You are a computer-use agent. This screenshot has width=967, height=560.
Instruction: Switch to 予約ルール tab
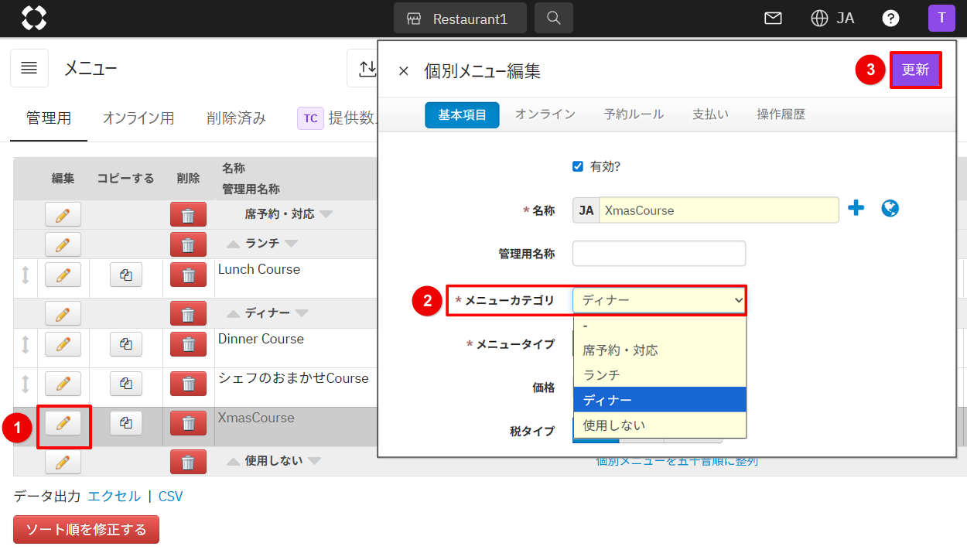[x=634, y=114]
